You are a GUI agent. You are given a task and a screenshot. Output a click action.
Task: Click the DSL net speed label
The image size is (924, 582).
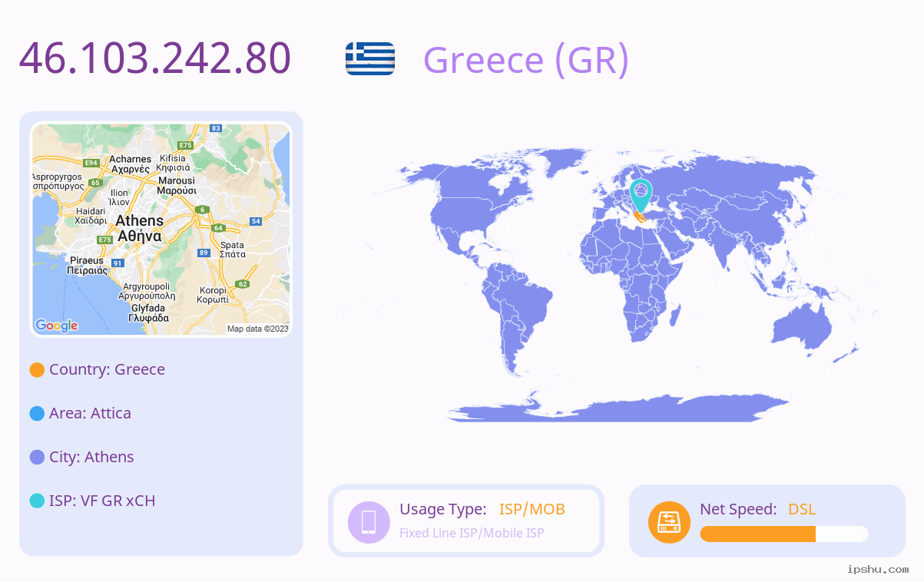[x=802, y=509]
